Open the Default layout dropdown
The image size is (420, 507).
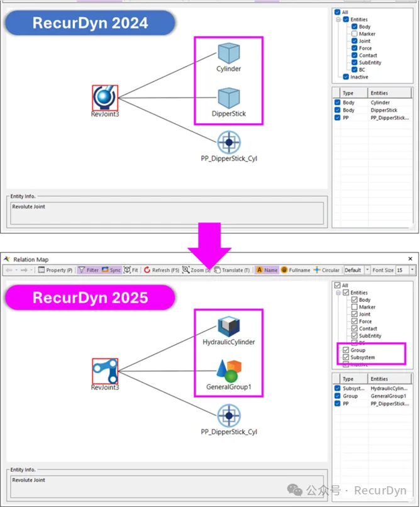(x=368, y=270)
